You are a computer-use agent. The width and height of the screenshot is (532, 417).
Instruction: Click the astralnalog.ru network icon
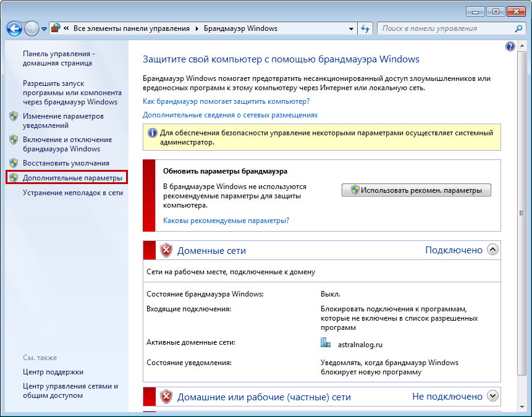point(326,343)
